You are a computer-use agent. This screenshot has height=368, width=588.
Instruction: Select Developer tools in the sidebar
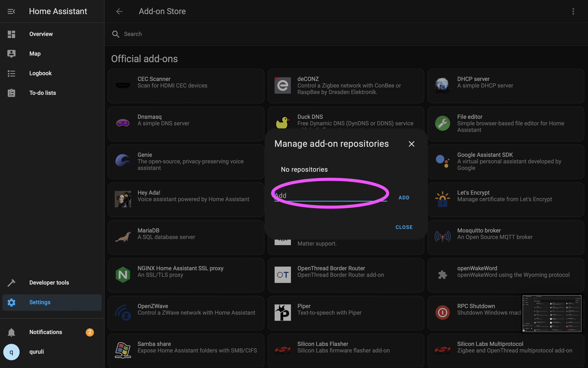click(x=52, y=283)
